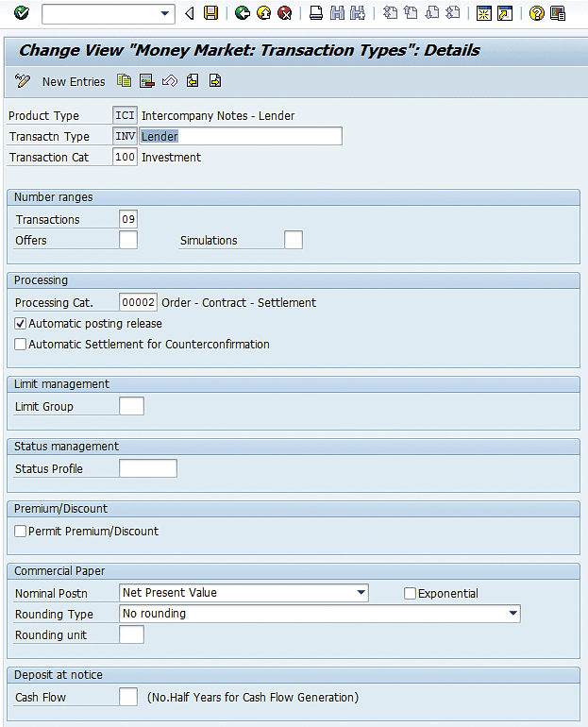Click the New Entries button
588x727 pixels.
pyautogui.click(x=63, y=82)
